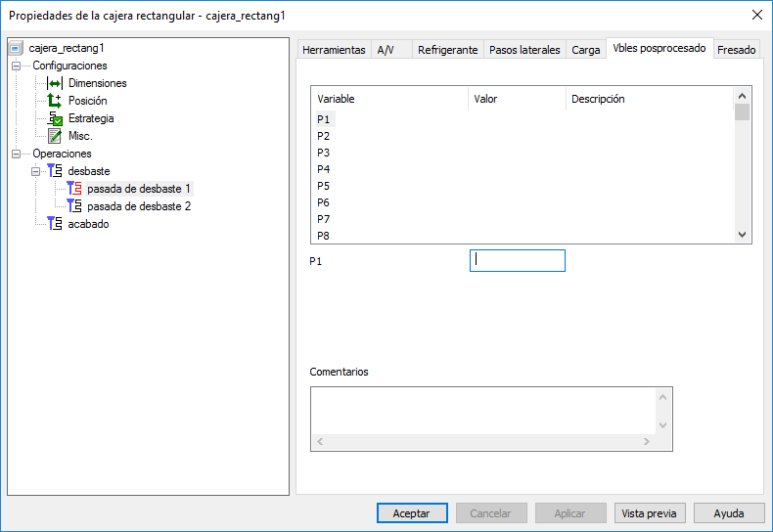Click the Descripción column header

click(x=650, y=99)
